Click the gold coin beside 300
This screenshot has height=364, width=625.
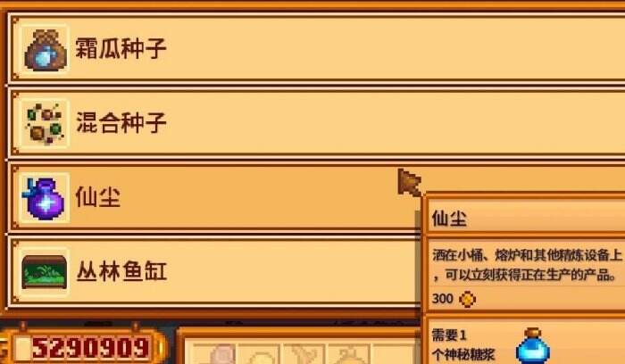click(x=467, y=299)
